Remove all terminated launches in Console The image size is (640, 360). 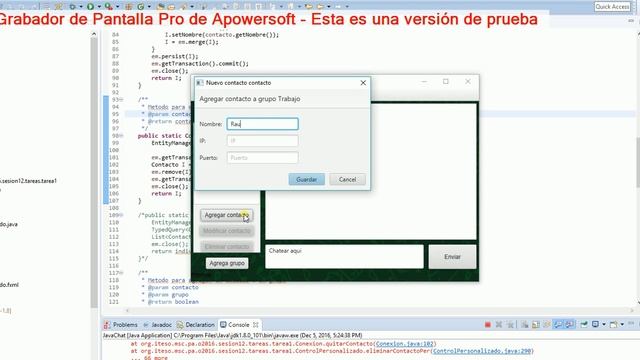tap(510, 324)
